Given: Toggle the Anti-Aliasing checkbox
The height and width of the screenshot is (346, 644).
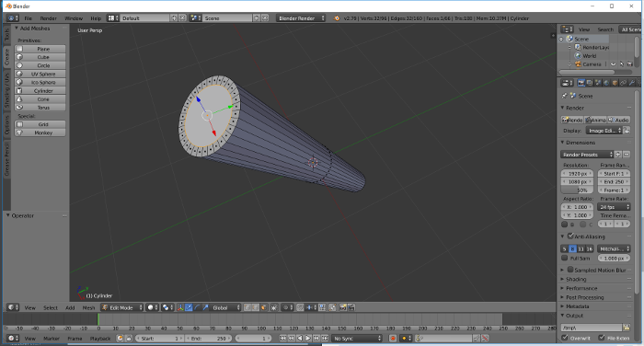Looking at the screenshot, I should [570, 236].
